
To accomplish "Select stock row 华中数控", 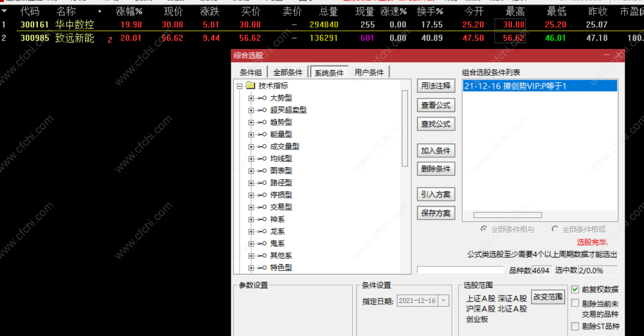I will pos(322,24).
